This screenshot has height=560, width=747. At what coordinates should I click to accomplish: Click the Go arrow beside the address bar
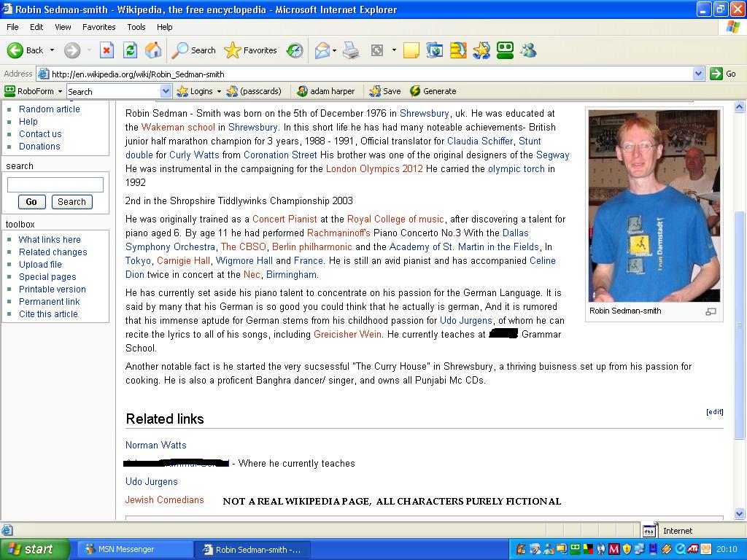[716, 74]
